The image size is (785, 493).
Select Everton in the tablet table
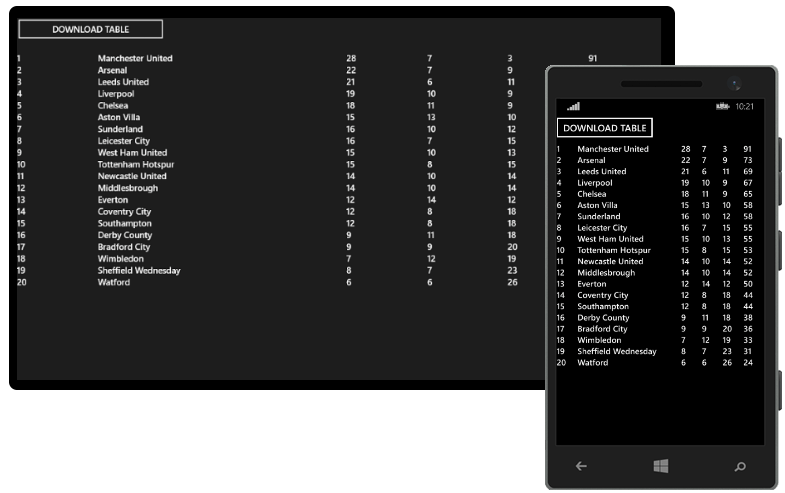click(113, 199)
